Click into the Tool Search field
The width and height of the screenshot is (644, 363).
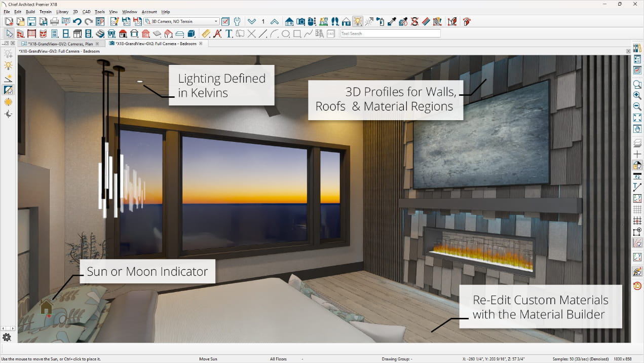[x=390, y=33]
